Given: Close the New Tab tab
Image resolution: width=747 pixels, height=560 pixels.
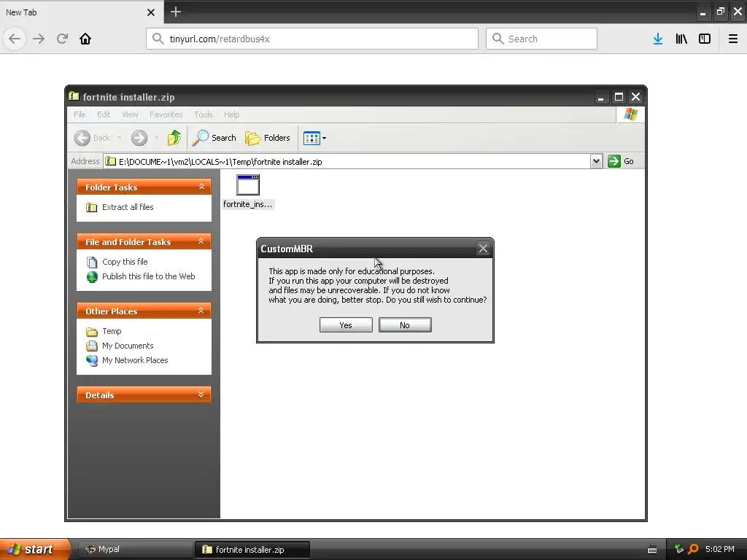Looking at the screenshot, I should [x=151, y=12].
